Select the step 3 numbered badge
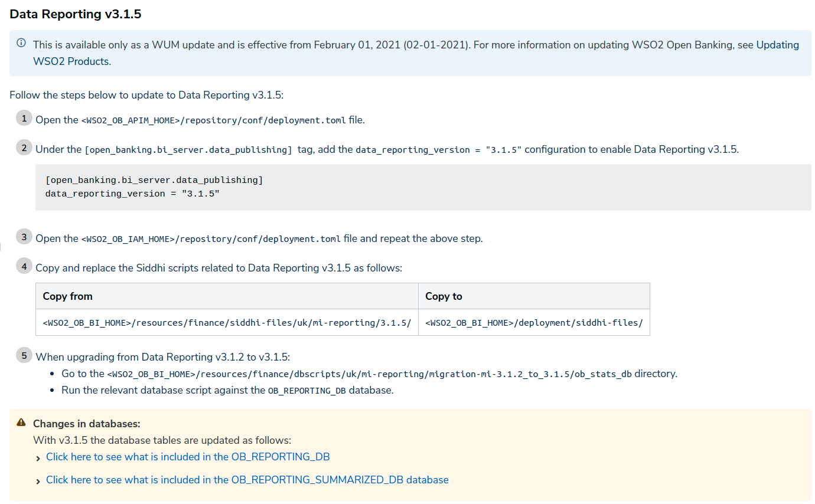Viewport: 815px width, 504px height. (24, 236)
